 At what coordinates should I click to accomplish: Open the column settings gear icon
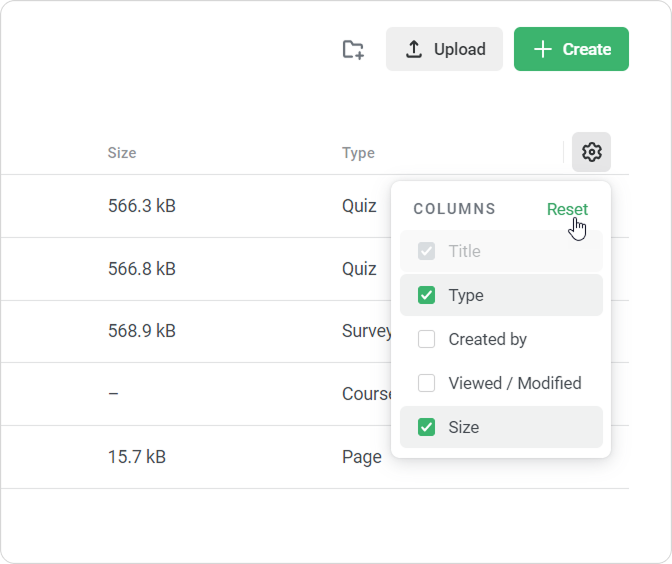coord(591,152)
